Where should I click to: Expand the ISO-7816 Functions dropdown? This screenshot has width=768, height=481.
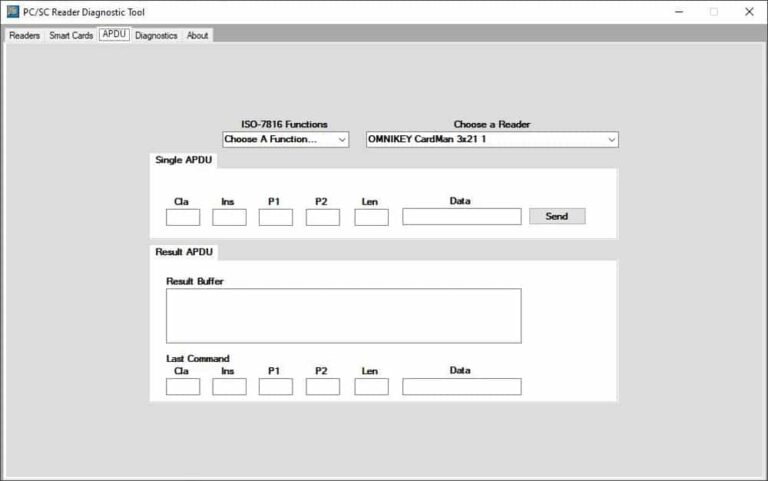pyautogui.click(x=286, y=139)
